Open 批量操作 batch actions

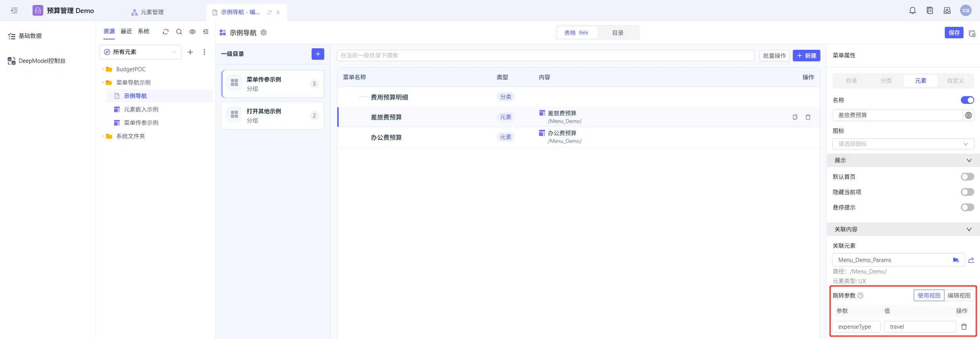click(774, 56)
